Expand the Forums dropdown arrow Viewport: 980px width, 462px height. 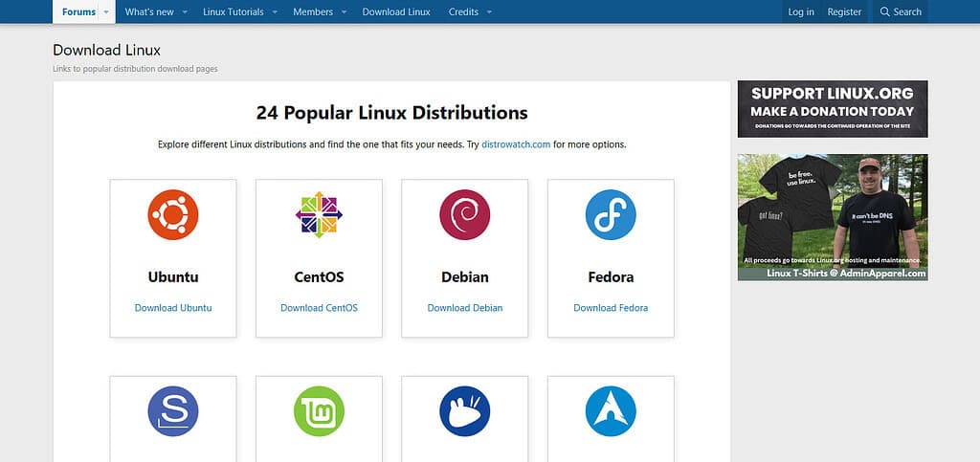tap(106, 11)
